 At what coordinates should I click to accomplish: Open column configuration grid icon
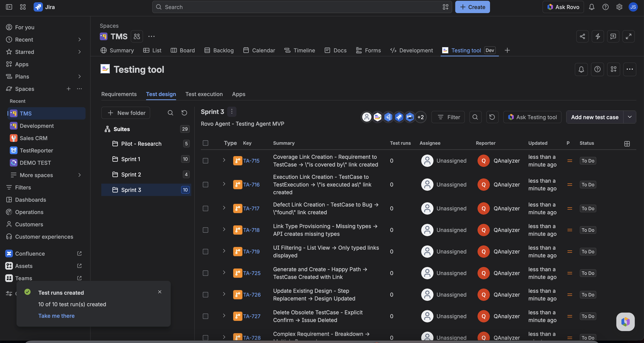tap(627, 143)
